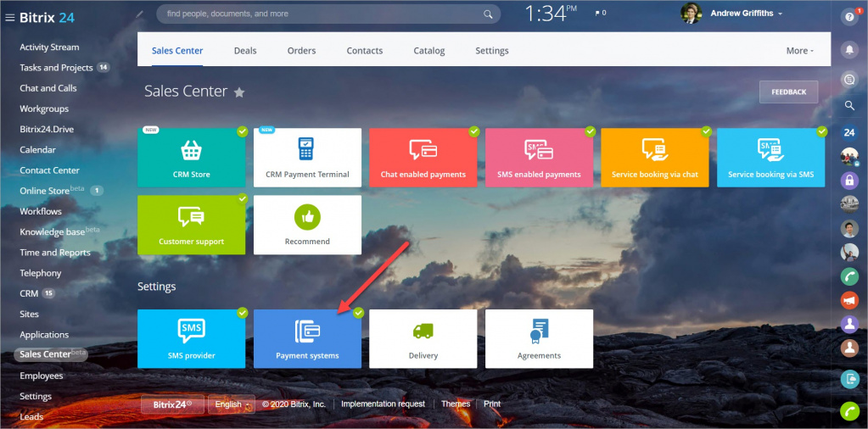Open the Payment systems tile
This screenshot has width=868, height=429.
click(307, 339)
